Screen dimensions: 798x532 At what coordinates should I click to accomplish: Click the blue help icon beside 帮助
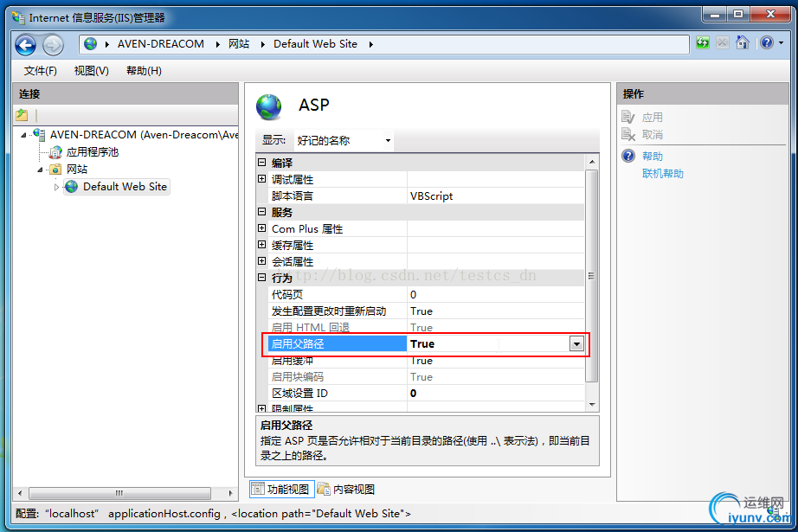click(628, 156)
